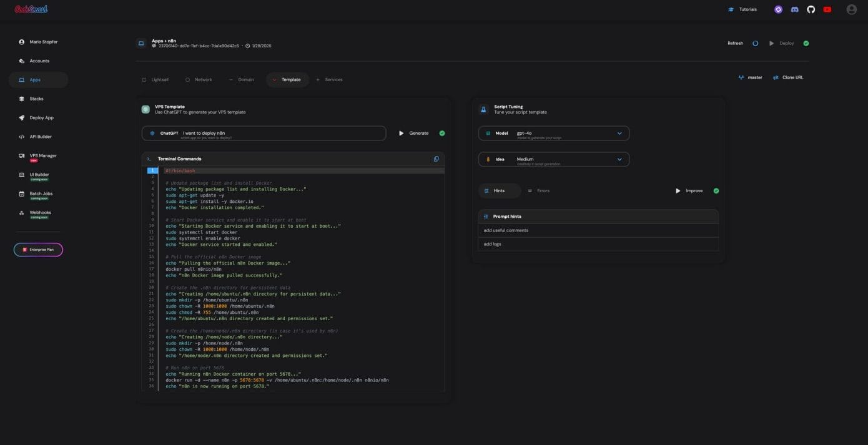The image size is (868, 445).
Task: Open the user profile avatar icon
Action: tap(851, 9)
